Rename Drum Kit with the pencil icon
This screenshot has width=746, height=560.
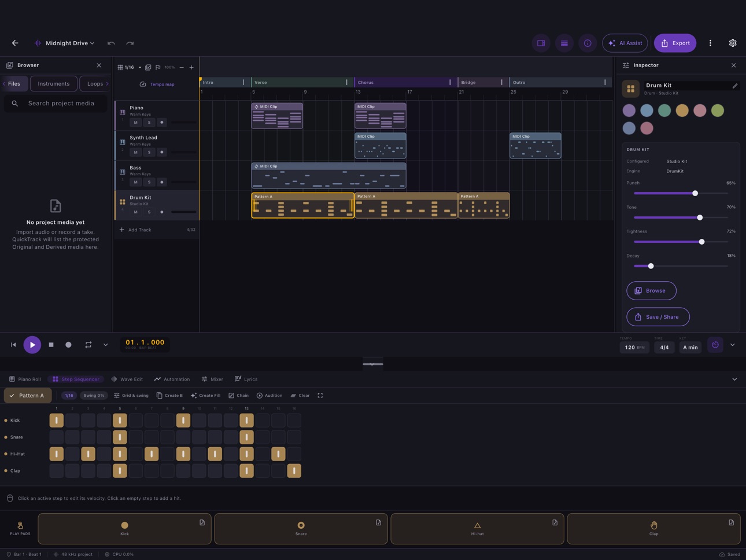pos(735,86)
